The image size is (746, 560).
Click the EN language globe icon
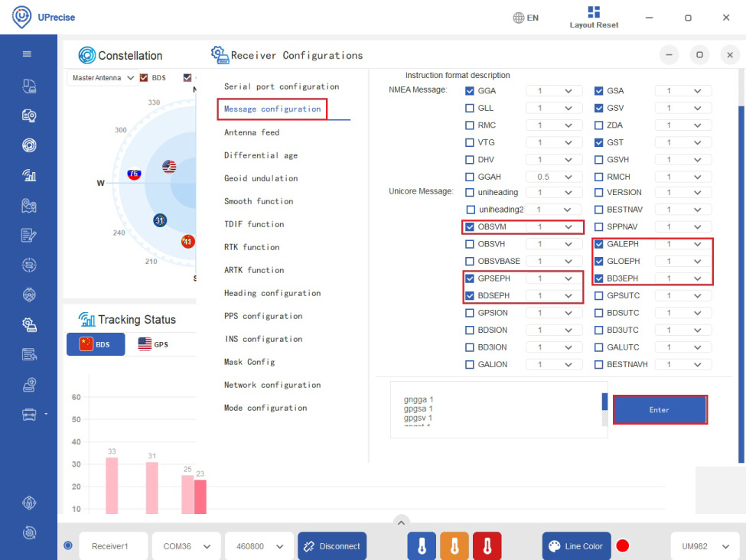519,18
